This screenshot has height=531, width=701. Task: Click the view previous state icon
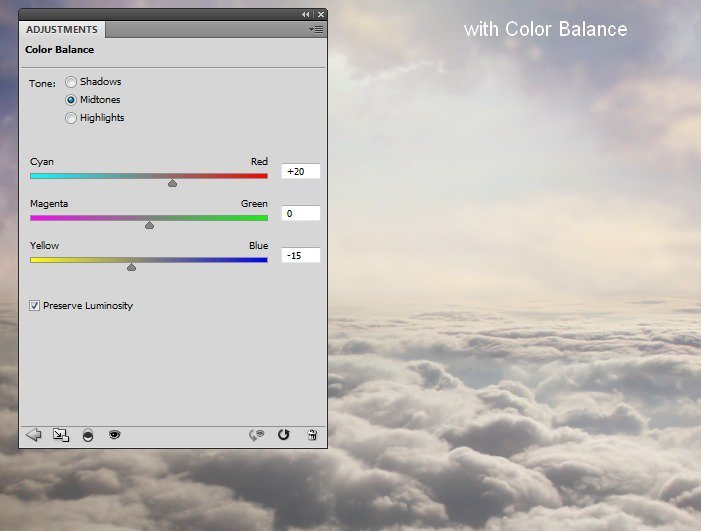click(257, 435)
